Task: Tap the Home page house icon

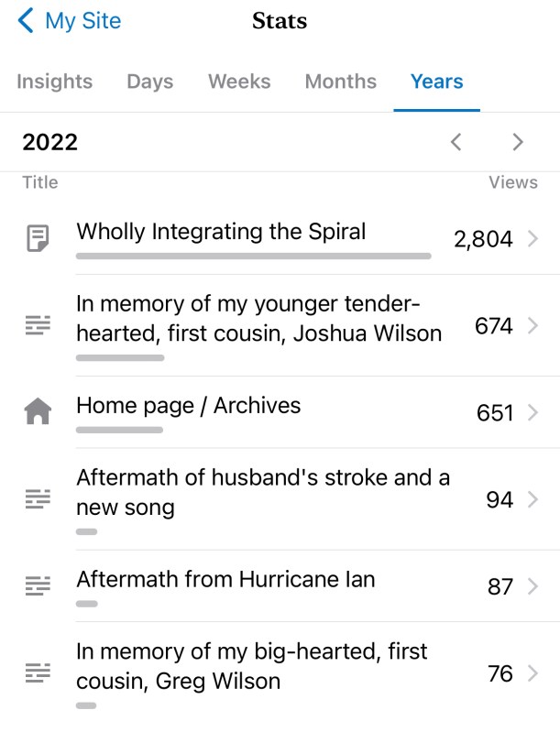Action: (x=38, y=412)
